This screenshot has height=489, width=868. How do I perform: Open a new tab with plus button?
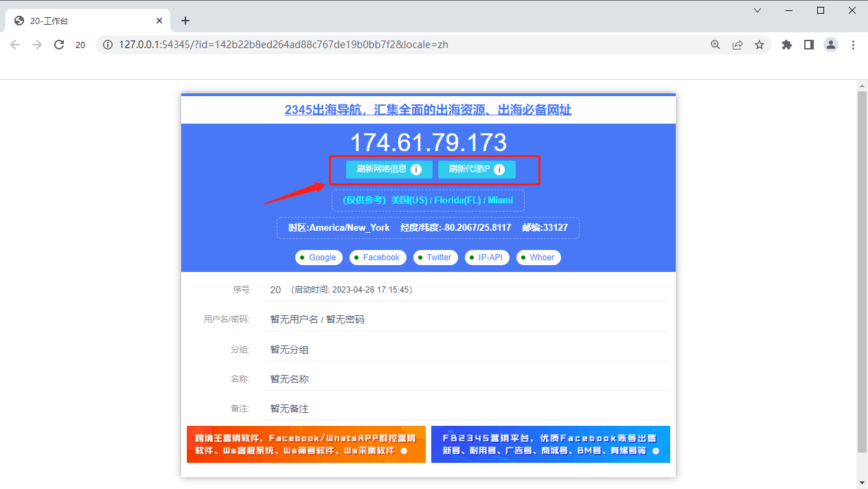pyautogui.click(x=185, y=21)
